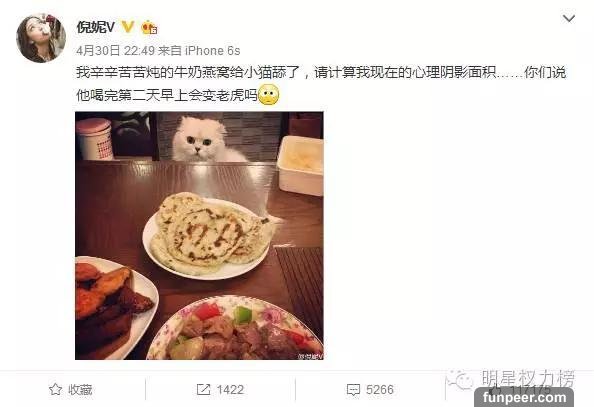The height and width of the screenshot is (407, 594).
Task: Open the 5266 comments section
Action: pyautogui.click(x=370, y=390)
